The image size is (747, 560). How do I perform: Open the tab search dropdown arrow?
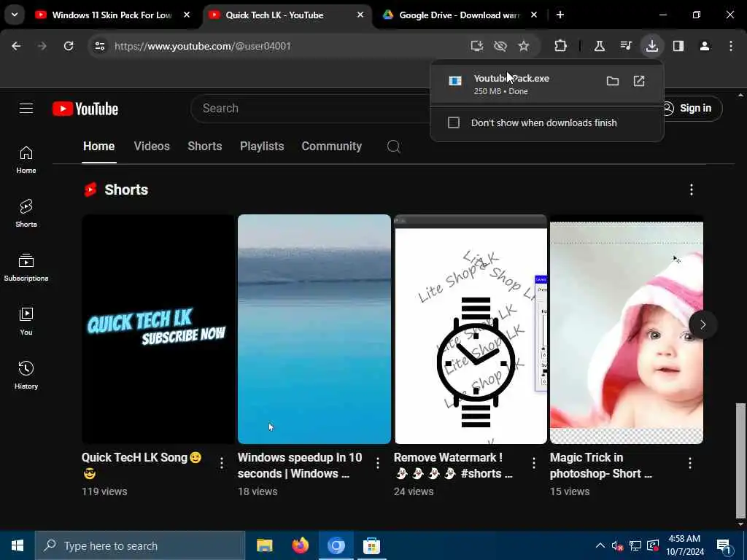[15, 15]
